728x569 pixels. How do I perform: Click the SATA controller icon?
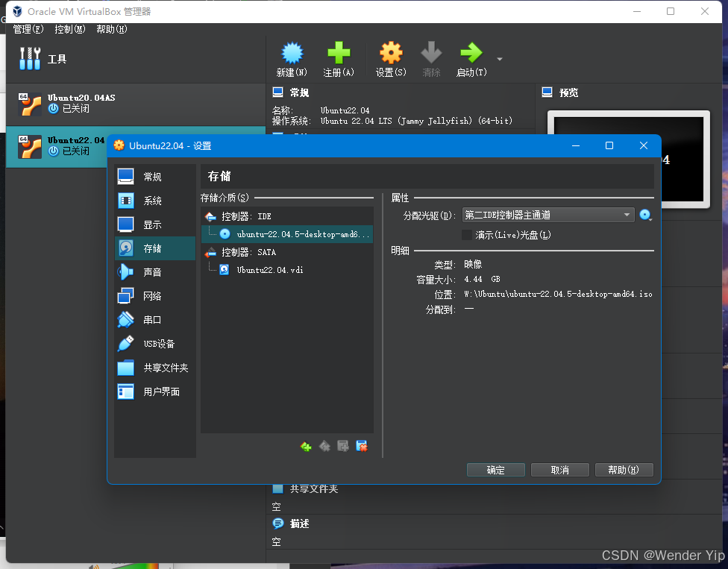[x=211, y=252]
